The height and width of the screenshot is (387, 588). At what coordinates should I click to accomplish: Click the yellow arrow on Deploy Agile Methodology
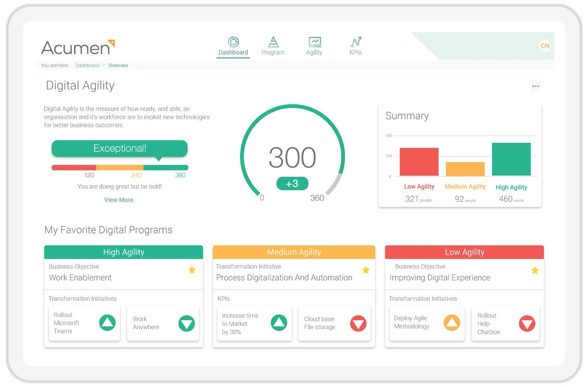pos(452,323)
